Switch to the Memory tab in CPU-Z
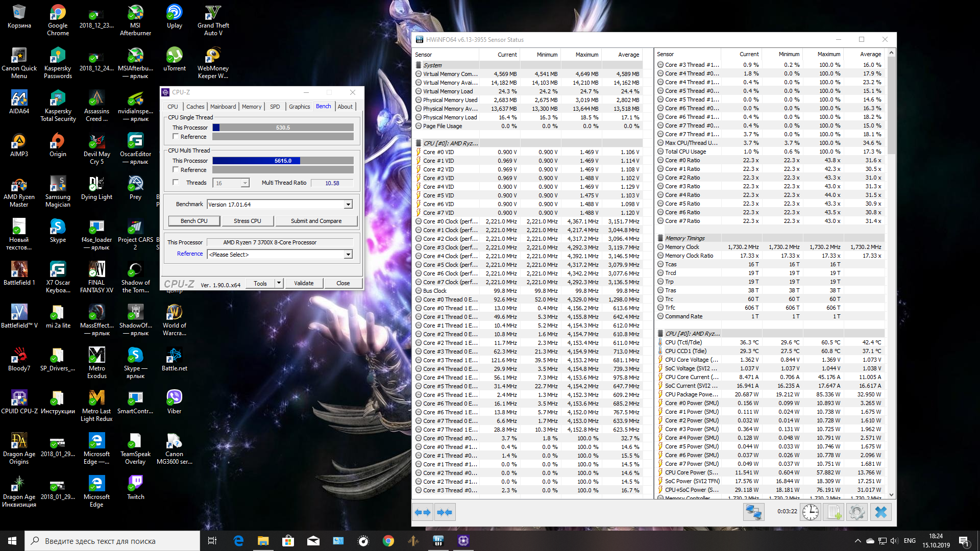 coord(252,107)
